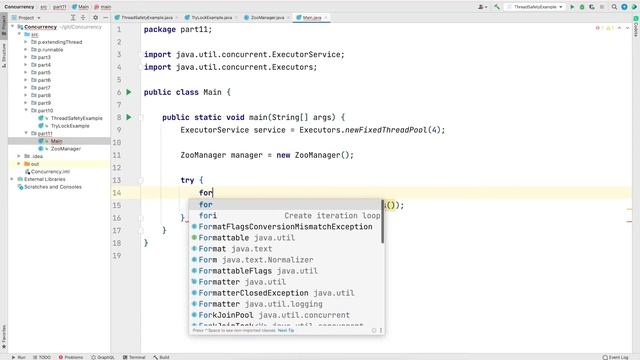The height and width of the screenshot is (360, 640).
Task: Open completion popup options menu icon
Action: click(x=381, y=330)
